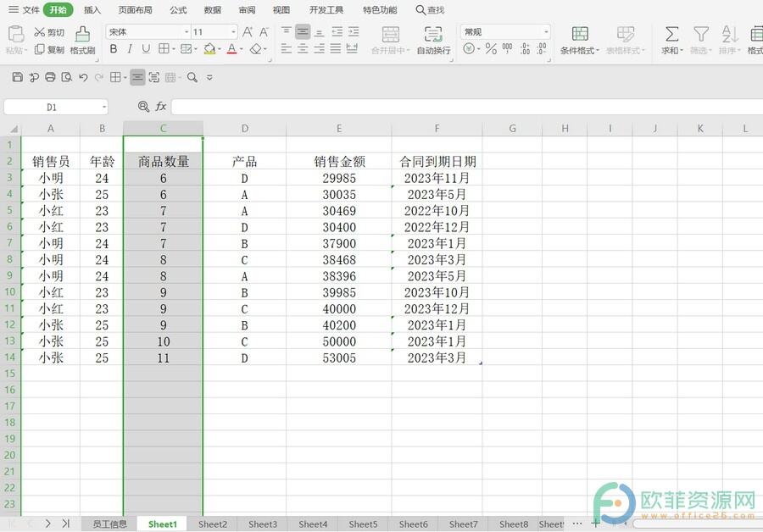763x532 pixels.
Task: Click increase decimal places icon
Action: tap(525, 48)
